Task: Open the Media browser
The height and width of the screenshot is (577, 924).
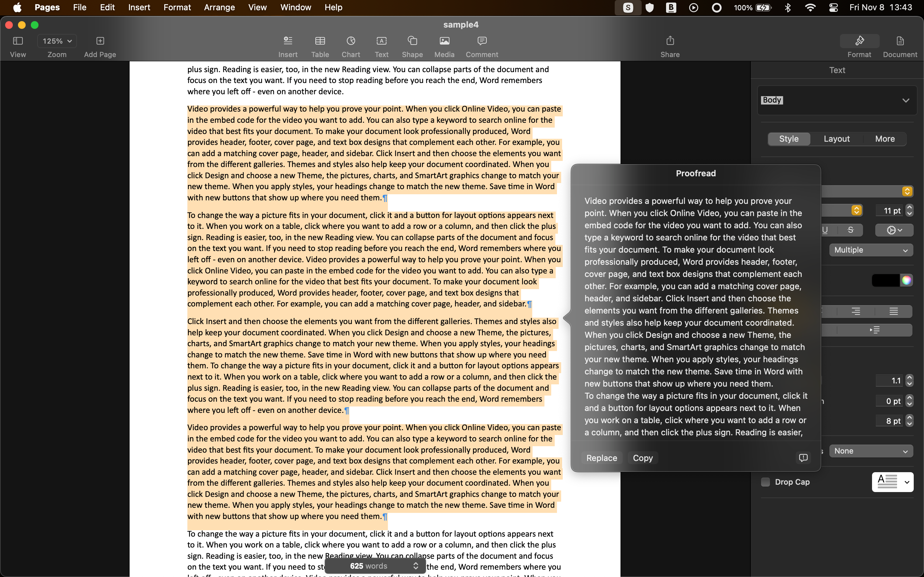Action: [444, 46]
